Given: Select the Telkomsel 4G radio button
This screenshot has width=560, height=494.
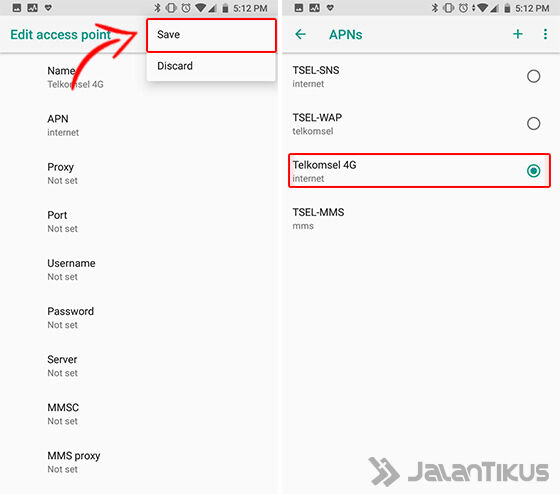Looking at the screenshot, I should (x=533, y=171).
